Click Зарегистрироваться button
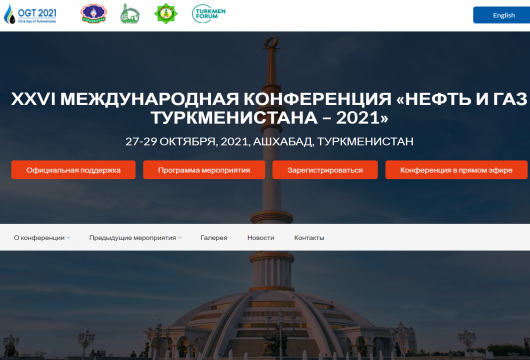The width and height of the screenshot is (530, 360). (325, 170)
